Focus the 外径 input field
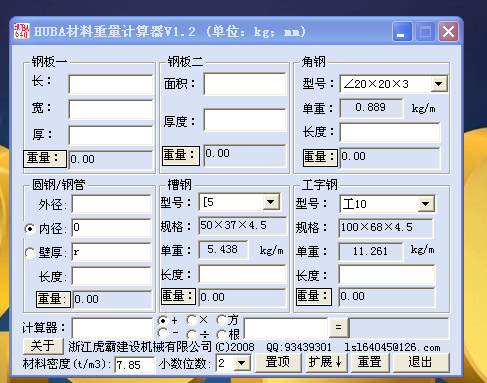The image size is (487, 383). pos(112,204)
